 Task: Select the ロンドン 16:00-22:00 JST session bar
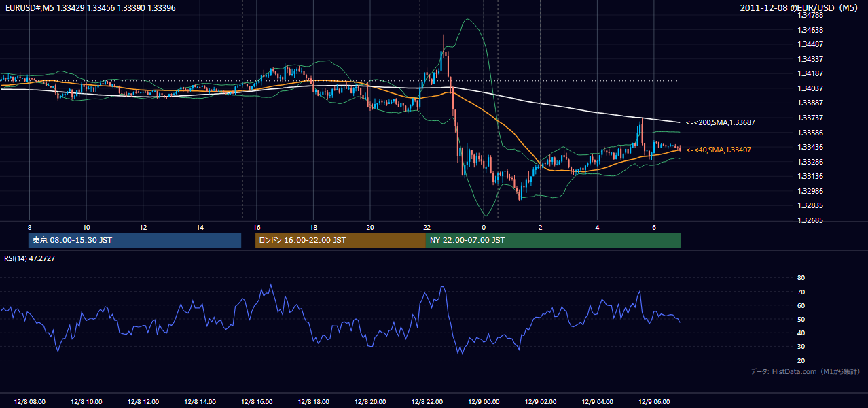(x=340, y=240)
